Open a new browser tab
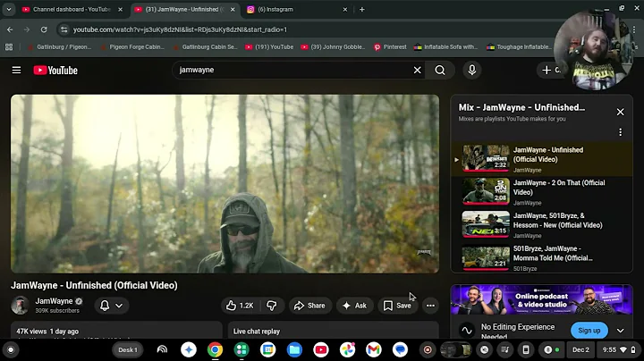Image resolution: width=644 pixels, height=361 pixels. pyautogui.click(x=362, y=10)
